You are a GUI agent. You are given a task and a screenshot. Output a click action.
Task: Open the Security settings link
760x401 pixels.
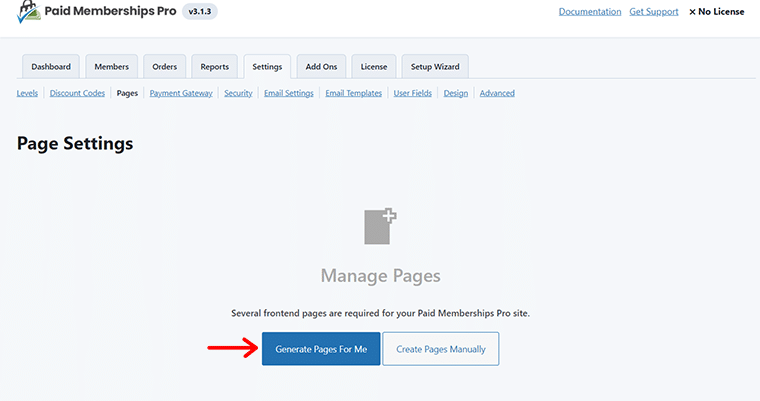tap(238, 93)
